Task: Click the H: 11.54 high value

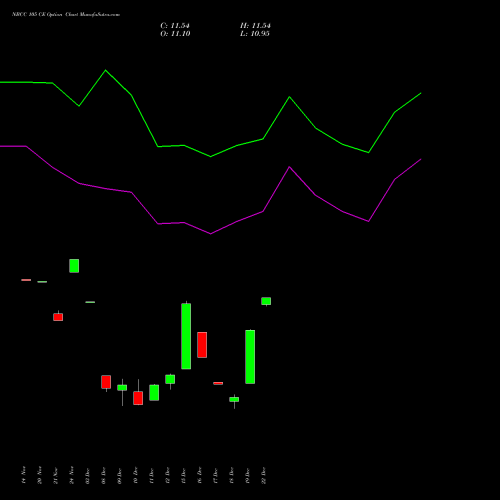Action: click(255, 26)
